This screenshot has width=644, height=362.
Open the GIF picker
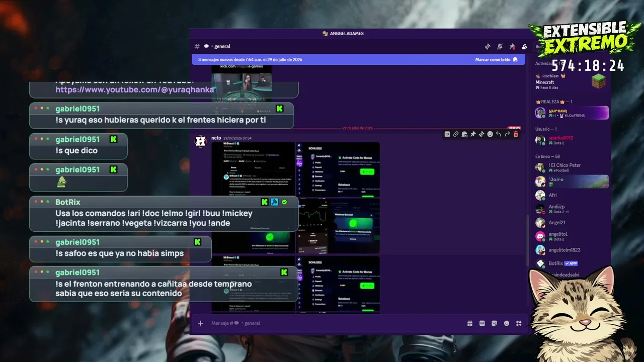pyautogui.click(x=482, y=323)
